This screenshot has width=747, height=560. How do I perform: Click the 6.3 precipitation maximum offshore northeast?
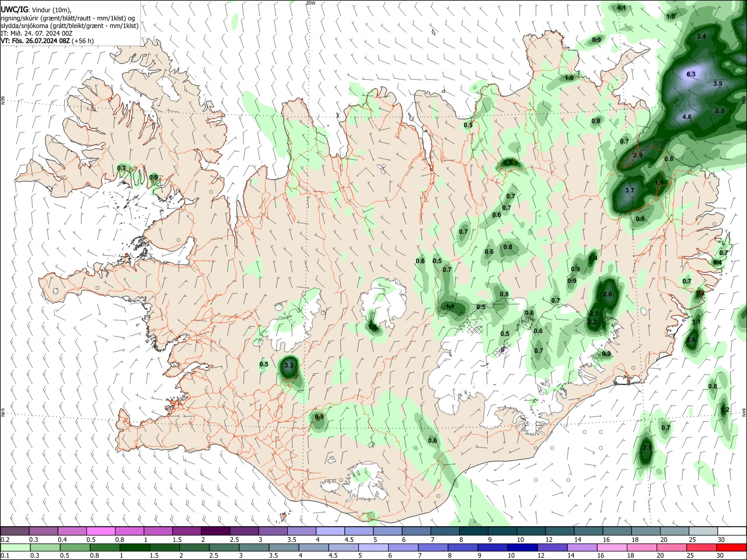(x=691, y=74)
